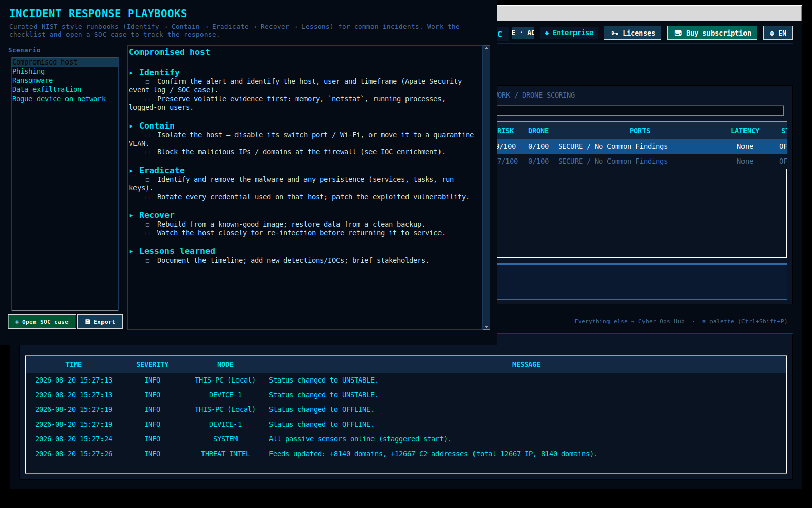Check 'Isolate the host' item
This screenshot has height=508, width=812.
(x=148, y=135)
